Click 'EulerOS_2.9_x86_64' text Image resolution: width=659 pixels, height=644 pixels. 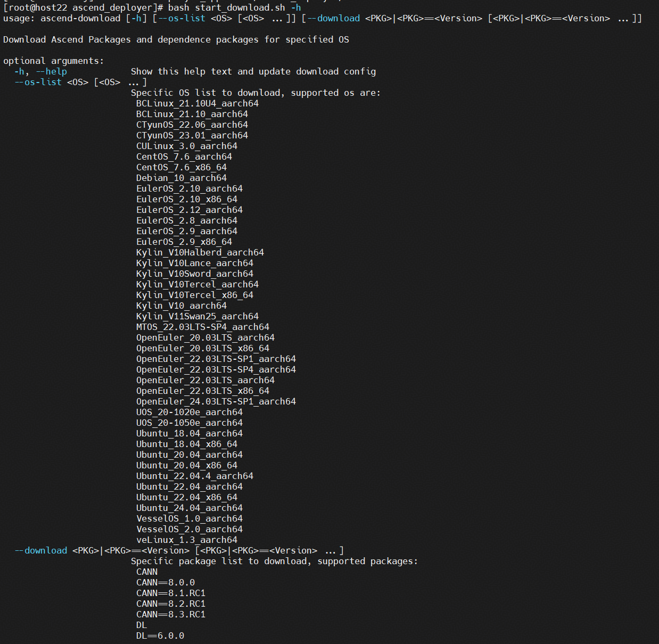point(184,242)
